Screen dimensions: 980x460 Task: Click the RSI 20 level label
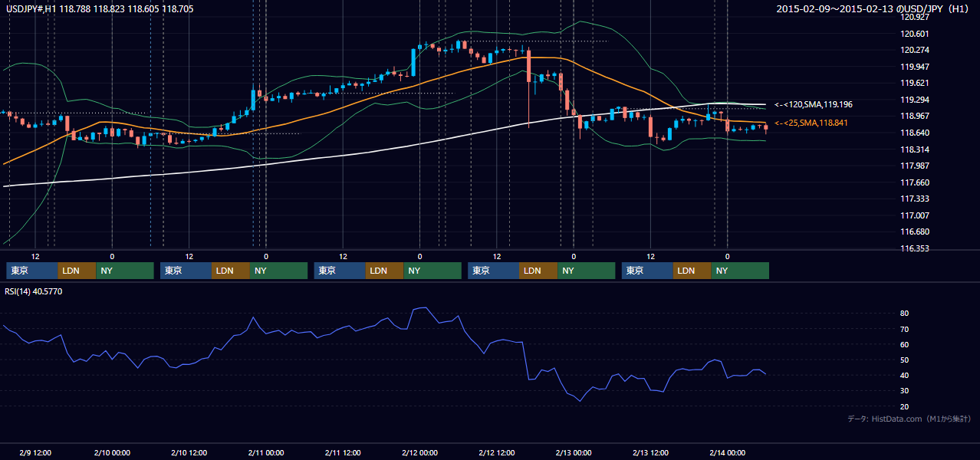pos(904,406)
